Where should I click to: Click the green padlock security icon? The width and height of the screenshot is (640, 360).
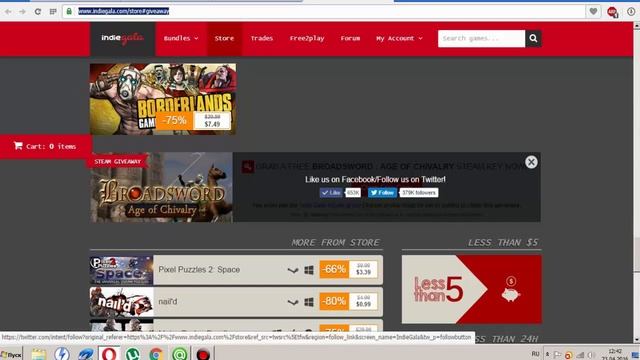(69, 11)
